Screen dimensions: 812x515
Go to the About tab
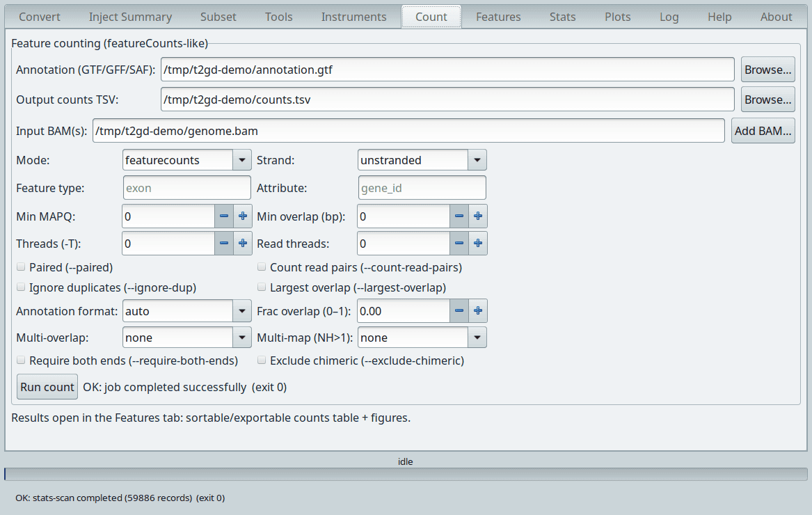coord(776,17)
